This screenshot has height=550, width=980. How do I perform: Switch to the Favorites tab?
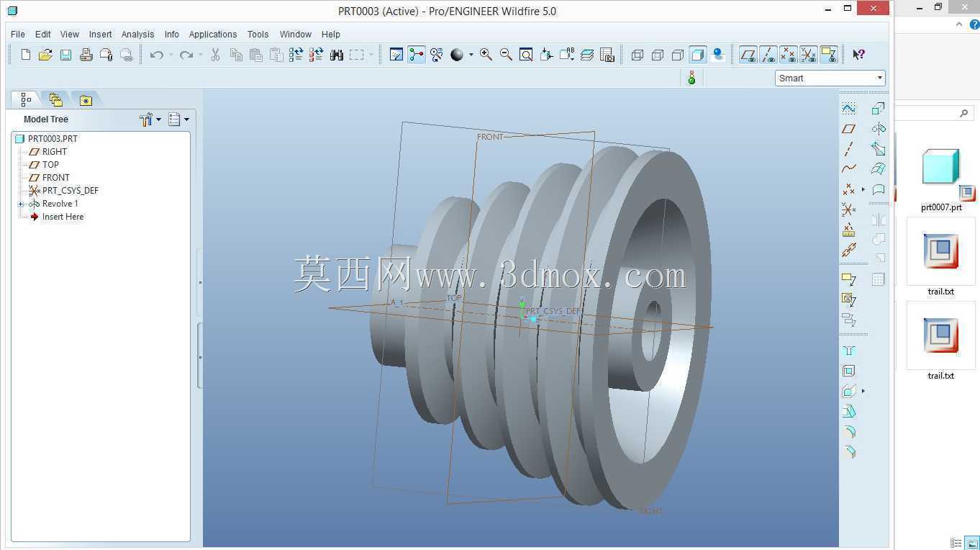[x=86, y=99]
